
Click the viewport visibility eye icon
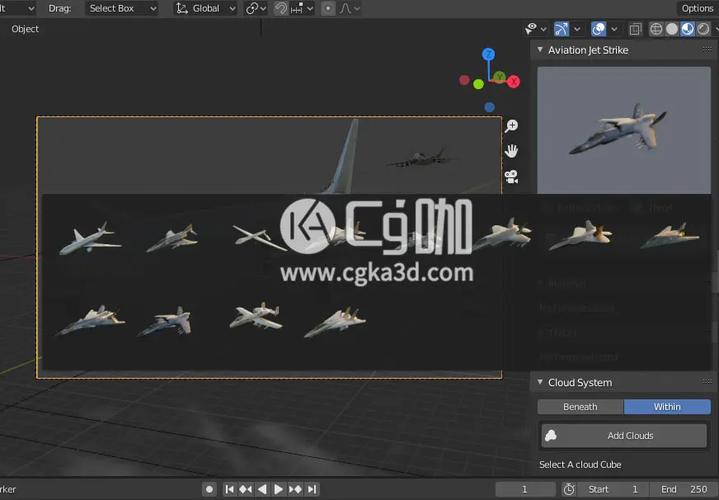pos(531,29)
